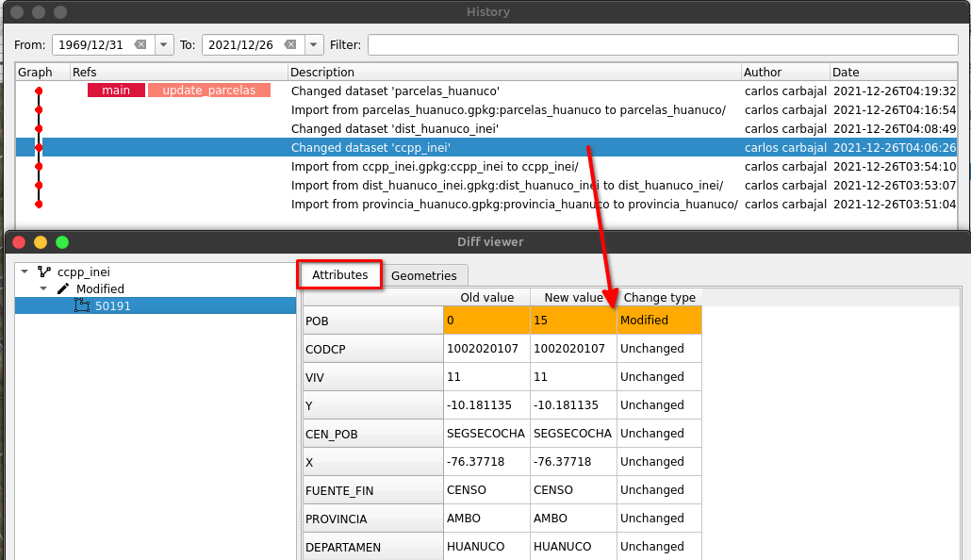Select the main branch ref label
Screen dimensions: 971x560
pos(116,91)
